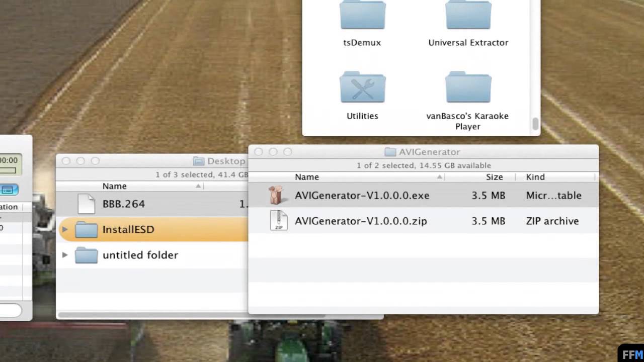
Task: Select the InstallESD row label
Action: tap(128, 230)
